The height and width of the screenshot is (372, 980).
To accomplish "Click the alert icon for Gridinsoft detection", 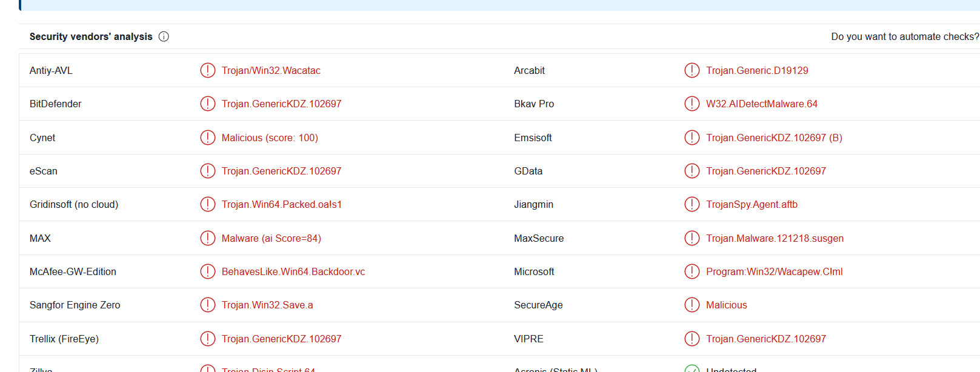I will click(208, 204).
